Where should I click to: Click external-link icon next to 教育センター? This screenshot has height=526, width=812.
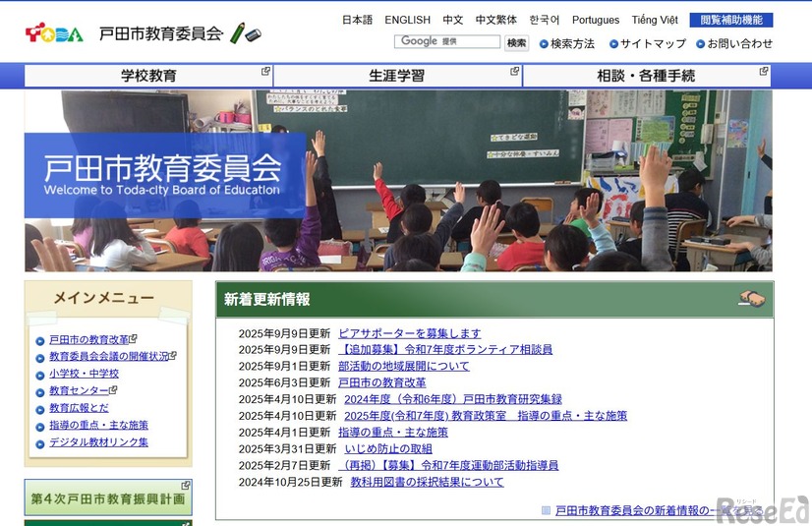tap(113, 390)
